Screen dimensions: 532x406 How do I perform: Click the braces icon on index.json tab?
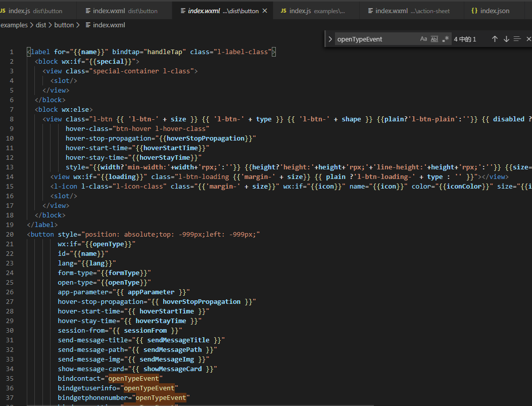[x=474, y=11]
